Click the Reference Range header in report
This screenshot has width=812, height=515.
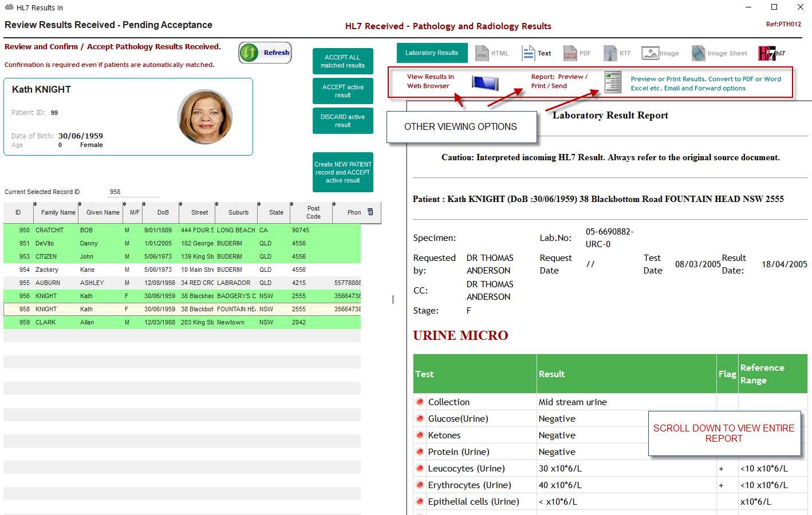point(773,374)
